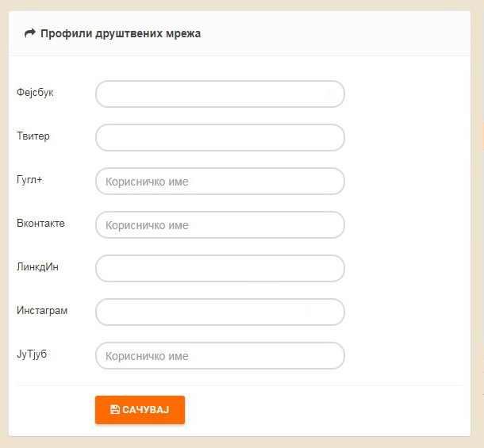This screenshot has width=484, height=448.
Task: Click the Инстаграм label
Action: (42, 310)
